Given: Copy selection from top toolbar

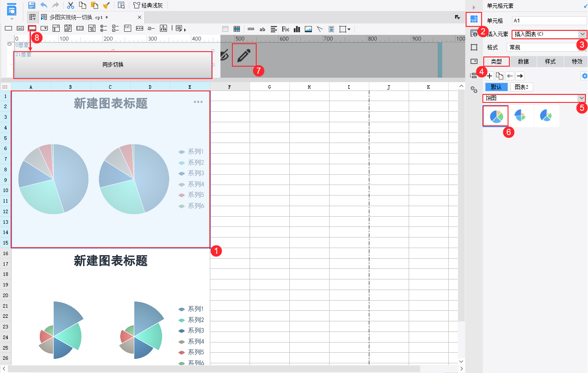Looking at the screenshot, I should [x=83, y=5].
